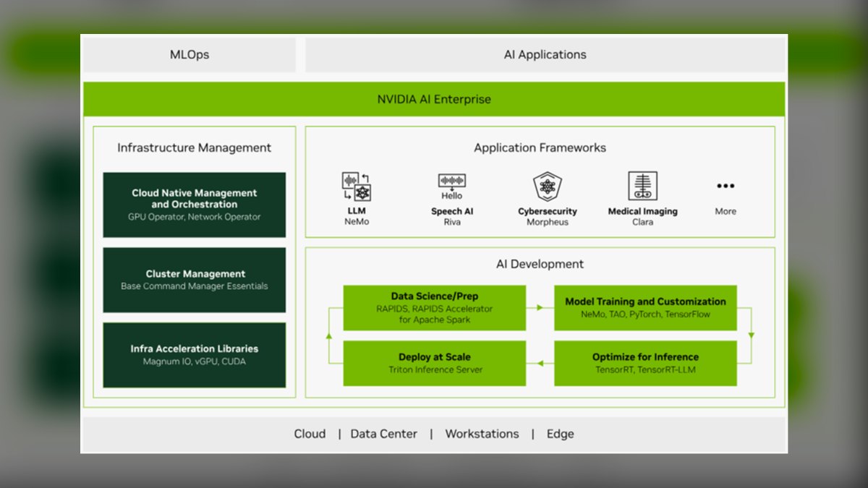868x488 pixels.
Task: Click 'Base Command Manager Essentials' text
Action: (x=195, y=286)
